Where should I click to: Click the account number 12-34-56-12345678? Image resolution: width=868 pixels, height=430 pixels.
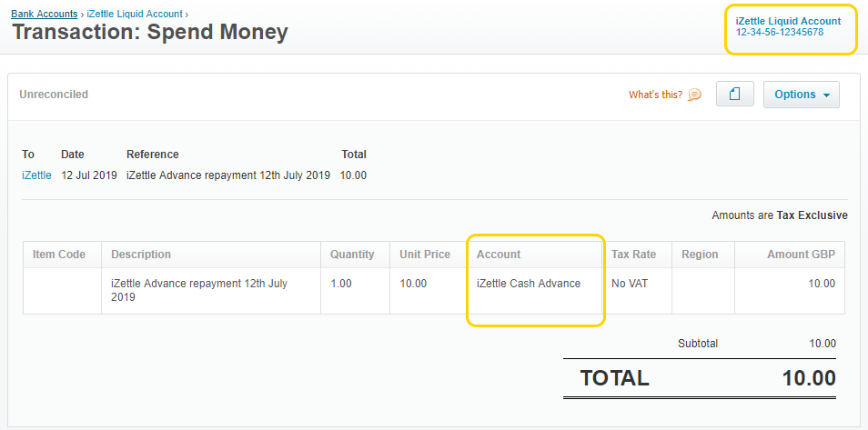click(x=780, y=33)
